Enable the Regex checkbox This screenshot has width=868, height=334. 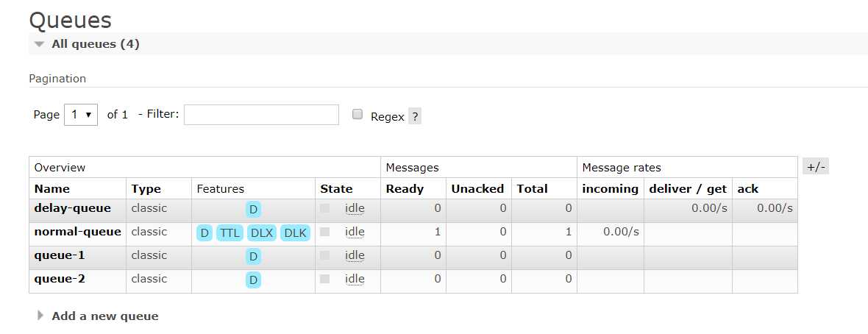coord(357,114)
